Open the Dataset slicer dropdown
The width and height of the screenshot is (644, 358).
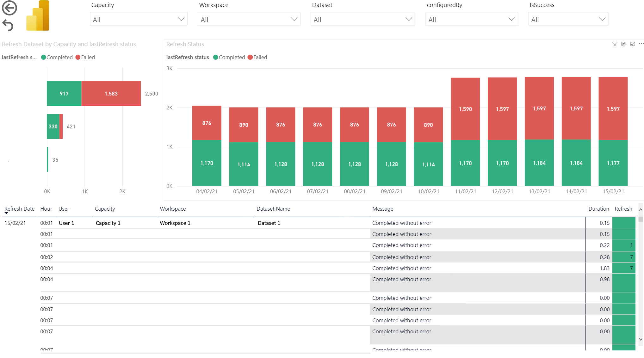click(362, 19)
